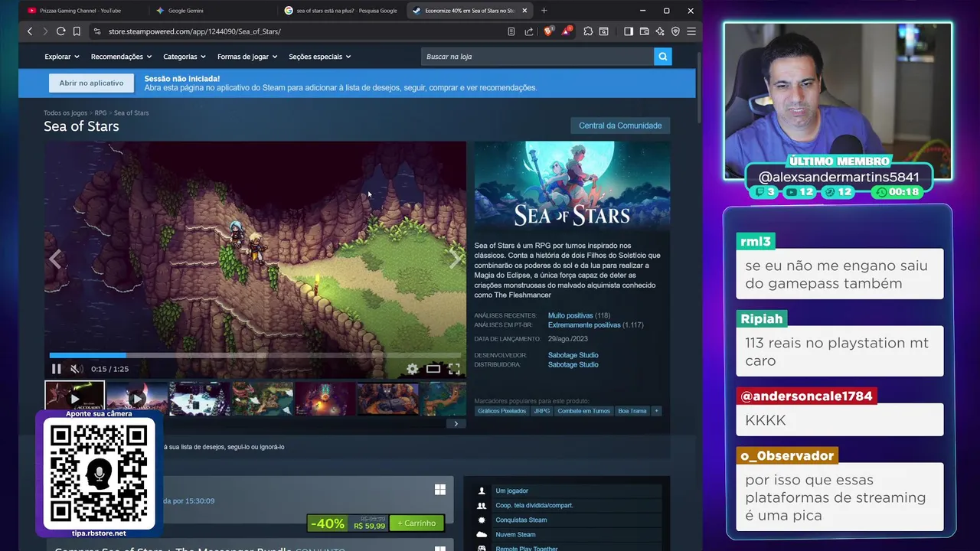Close the Sea of Stars Steam tab
The height and width of the screenshot is (551, 980).
pyautogui.click(x=524, y=11)
